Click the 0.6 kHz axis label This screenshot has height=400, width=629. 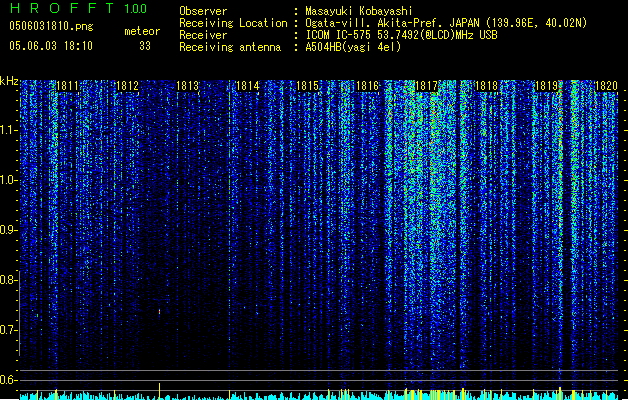tap(8, 380)
